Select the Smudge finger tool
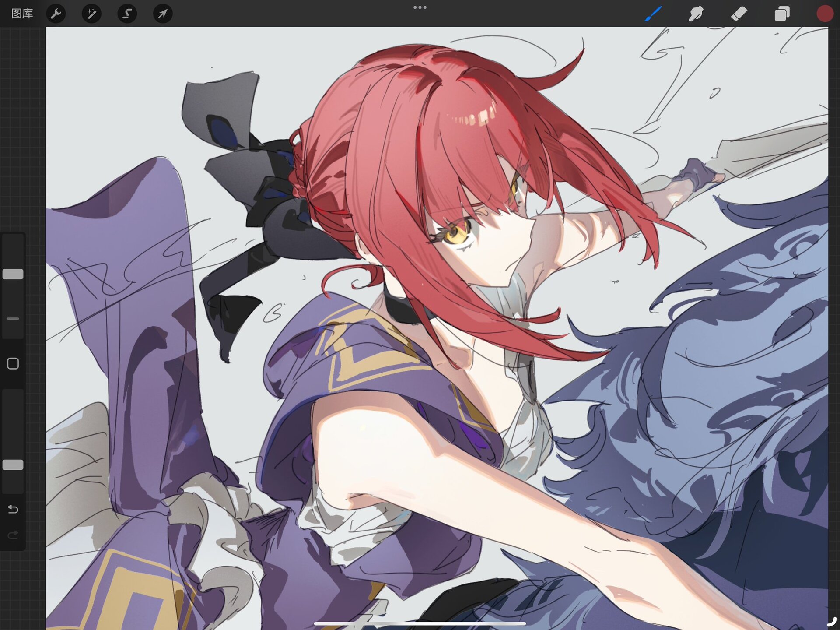This screenshot has height=630, width=840. 696,14
